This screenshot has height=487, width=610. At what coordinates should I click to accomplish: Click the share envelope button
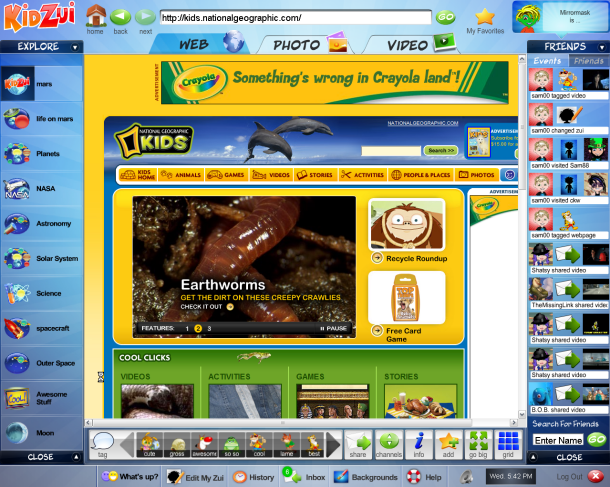(x=358, y=445)
